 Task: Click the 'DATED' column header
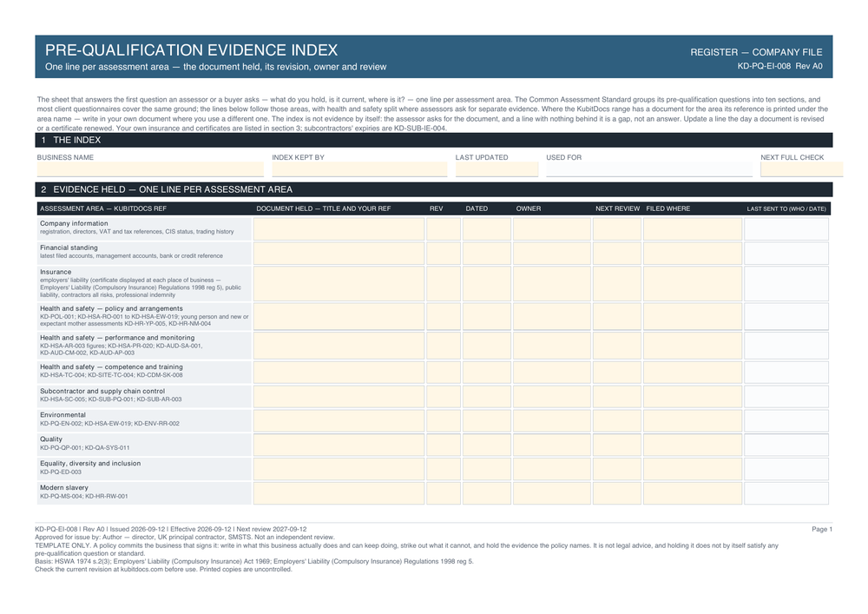pos(477,208)
